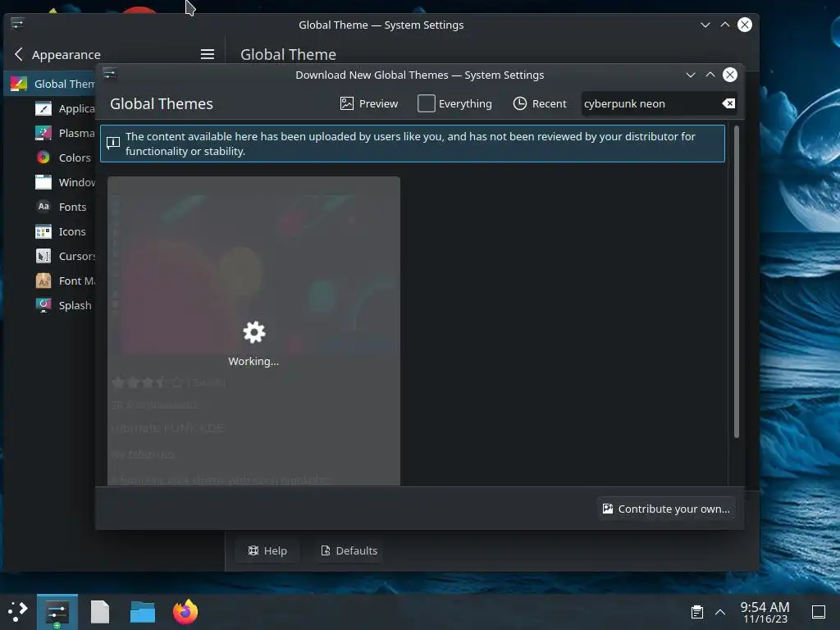The image size is (840, 630).
Task: Click the theme preview thumbnail card
Action: point(253,331)
